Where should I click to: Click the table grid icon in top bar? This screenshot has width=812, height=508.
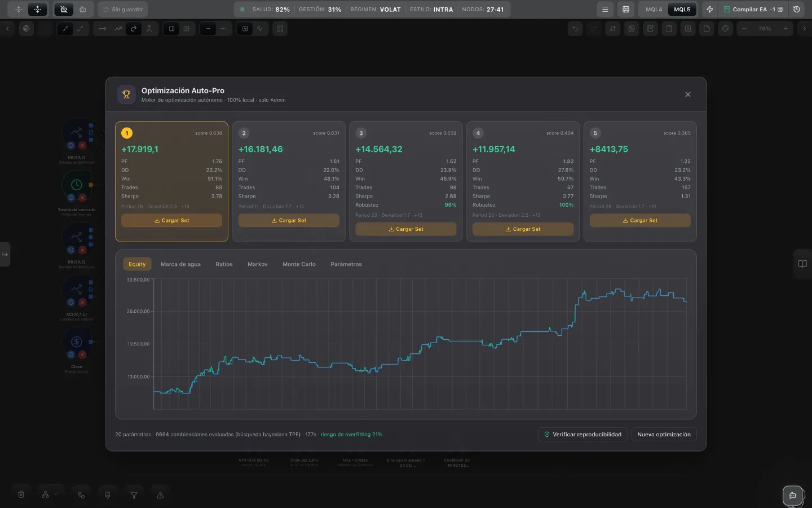coord(626,10)
